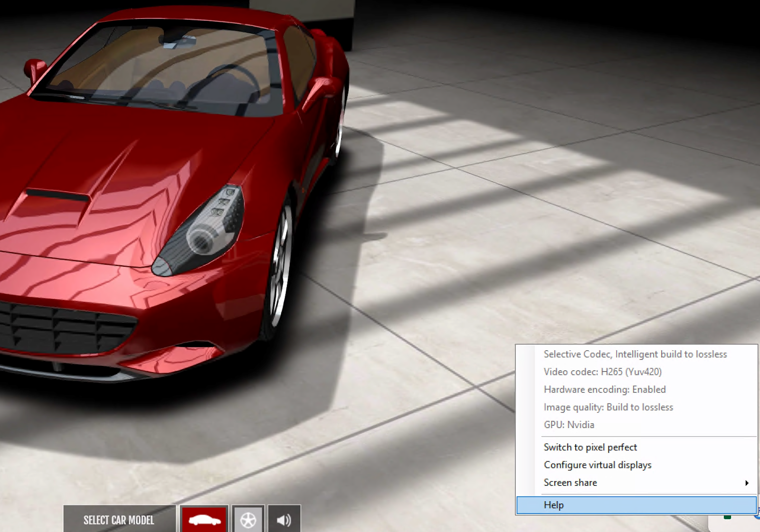Select Configure virtual displays
This screenshot has width=760, height=532.
click(597, 465)
